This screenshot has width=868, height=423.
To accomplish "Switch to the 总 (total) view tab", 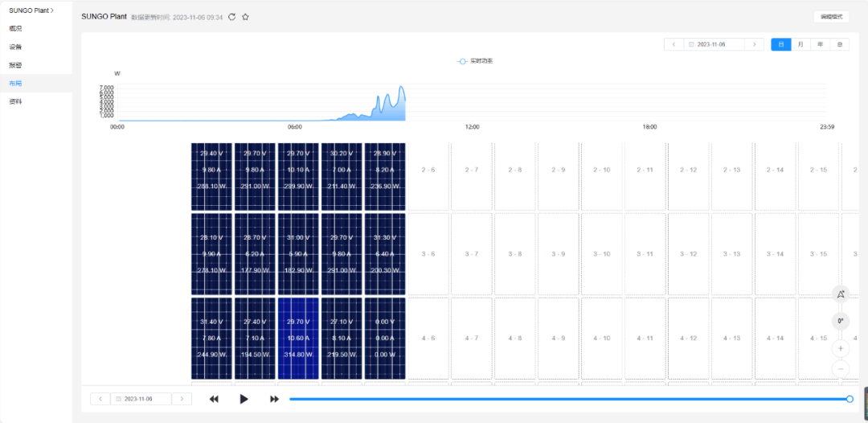I will click(x=839, y=44).
